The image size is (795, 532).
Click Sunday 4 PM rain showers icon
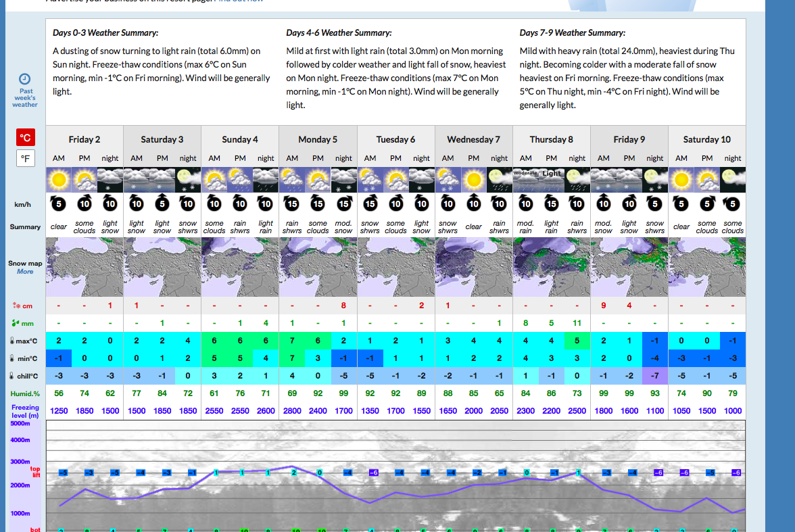[240, 180]
